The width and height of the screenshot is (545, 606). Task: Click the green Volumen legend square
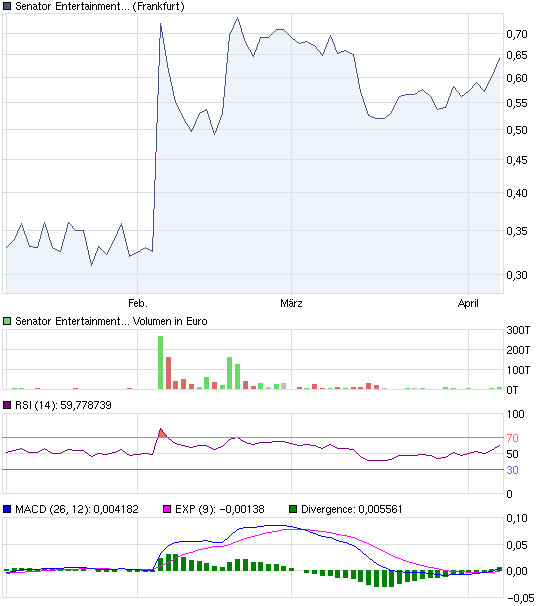tap(7, 321)
